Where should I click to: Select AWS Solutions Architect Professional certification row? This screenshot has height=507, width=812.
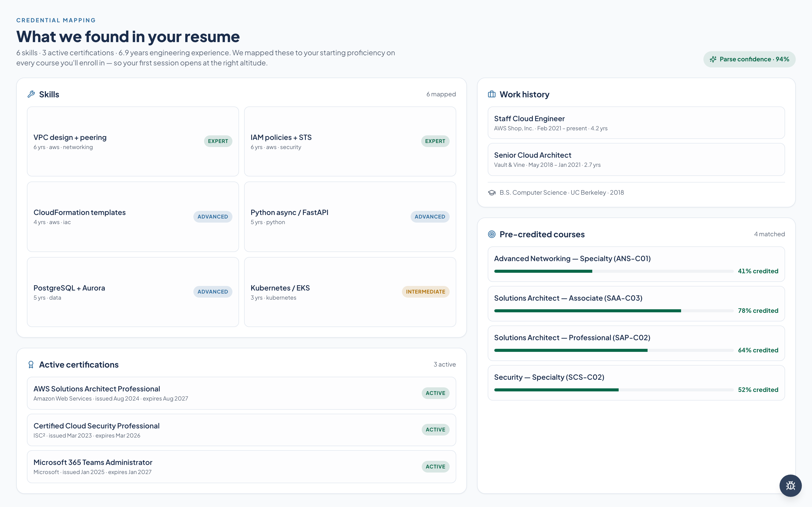coord(241,393)
